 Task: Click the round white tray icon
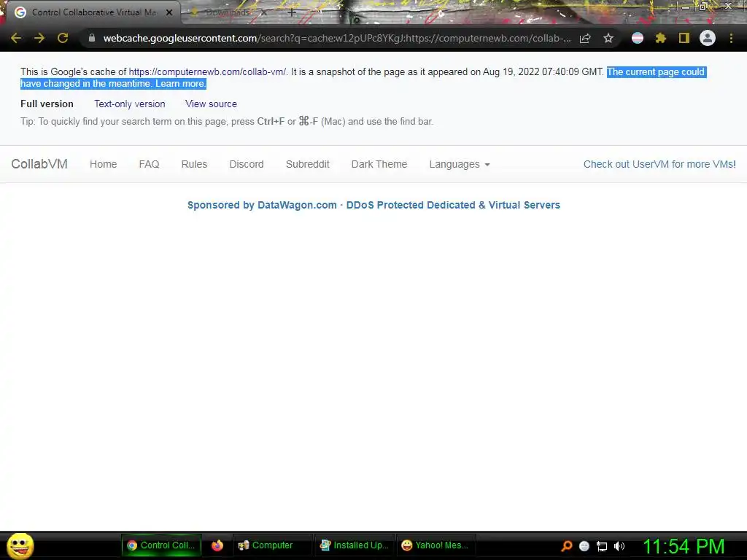584,546
